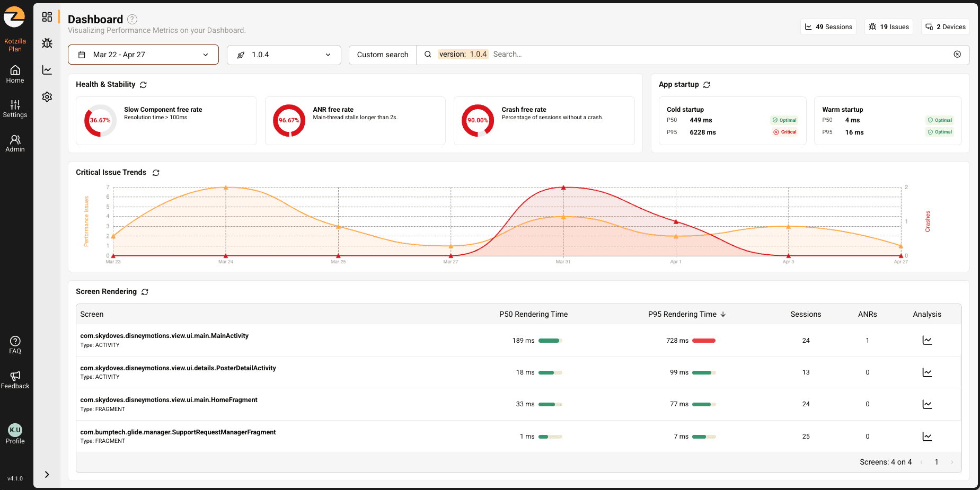Click the Kotzilla logo

point(14,17)
